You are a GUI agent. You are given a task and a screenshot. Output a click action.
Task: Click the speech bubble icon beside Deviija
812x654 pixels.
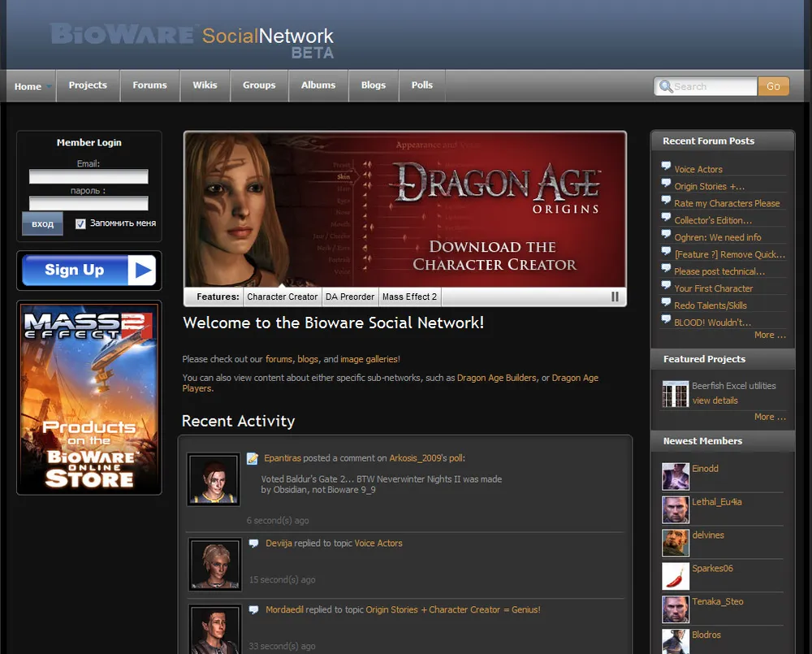[253, 544]
